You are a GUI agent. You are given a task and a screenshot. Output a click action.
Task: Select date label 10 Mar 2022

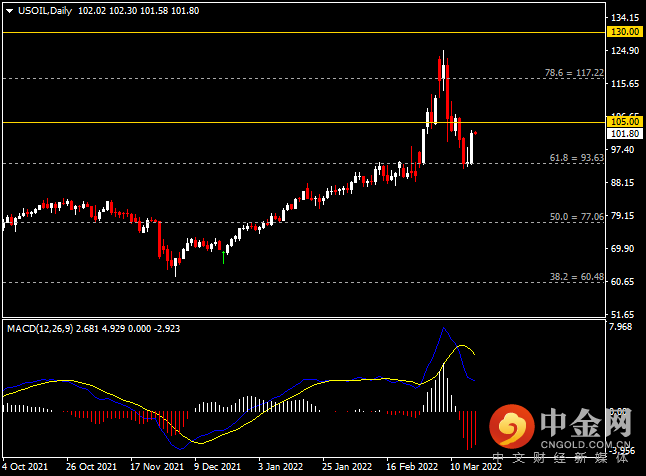[476, 467]
